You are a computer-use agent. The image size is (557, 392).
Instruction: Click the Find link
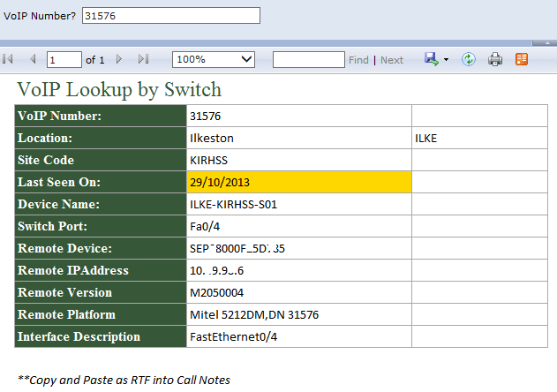click(x=358, y=60)
